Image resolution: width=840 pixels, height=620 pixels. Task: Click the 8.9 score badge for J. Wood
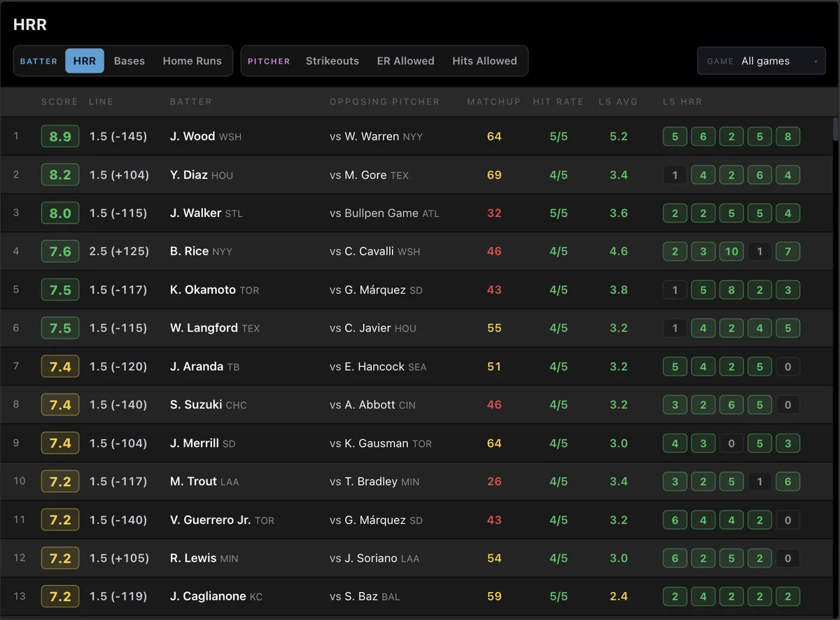pyautogui.click(x=60, y=136)
